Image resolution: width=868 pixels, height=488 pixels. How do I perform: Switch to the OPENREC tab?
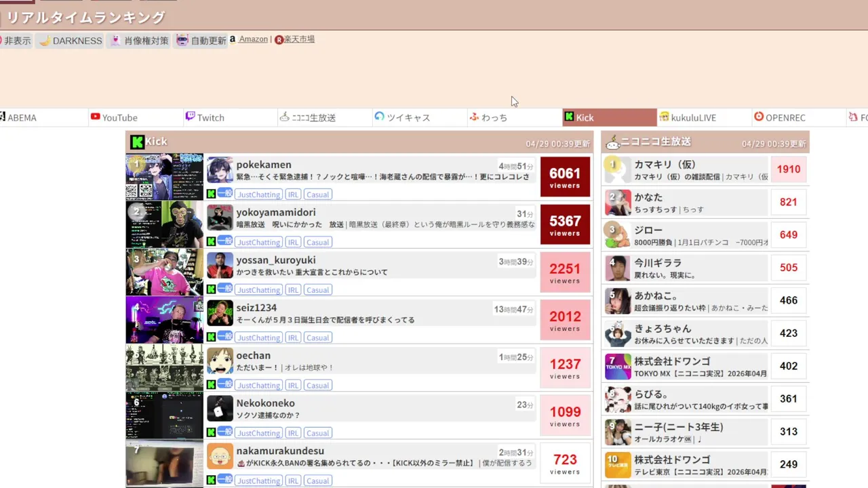coord(800,117)
